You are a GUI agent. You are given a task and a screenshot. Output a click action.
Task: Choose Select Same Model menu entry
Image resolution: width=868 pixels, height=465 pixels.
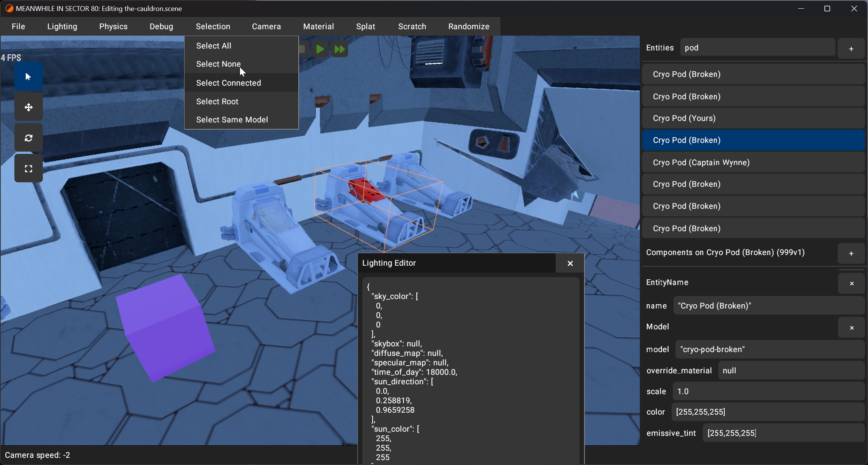(232, 120)
